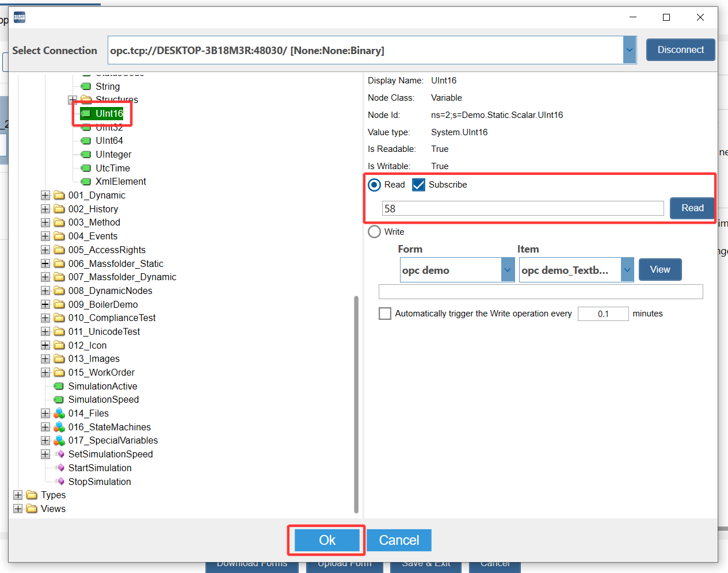Click the 016_StateMachines object icon
The width and height of the screenshot is (728, 573).
point(59,427)
